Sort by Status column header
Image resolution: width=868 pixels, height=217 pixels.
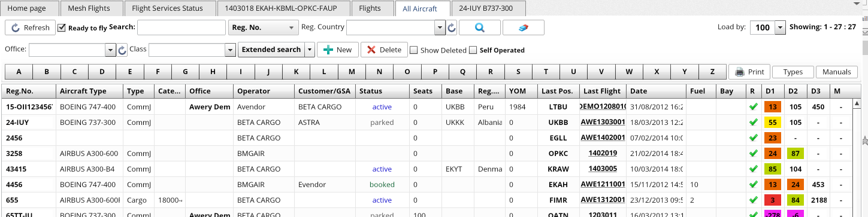382,91
